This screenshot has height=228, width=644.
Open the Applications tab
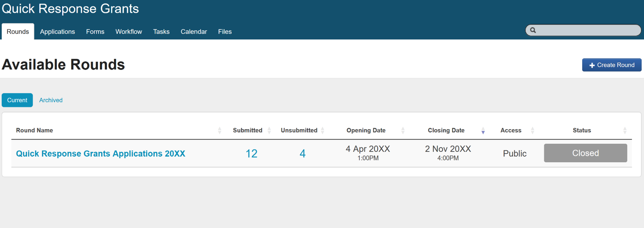[57, 32]
